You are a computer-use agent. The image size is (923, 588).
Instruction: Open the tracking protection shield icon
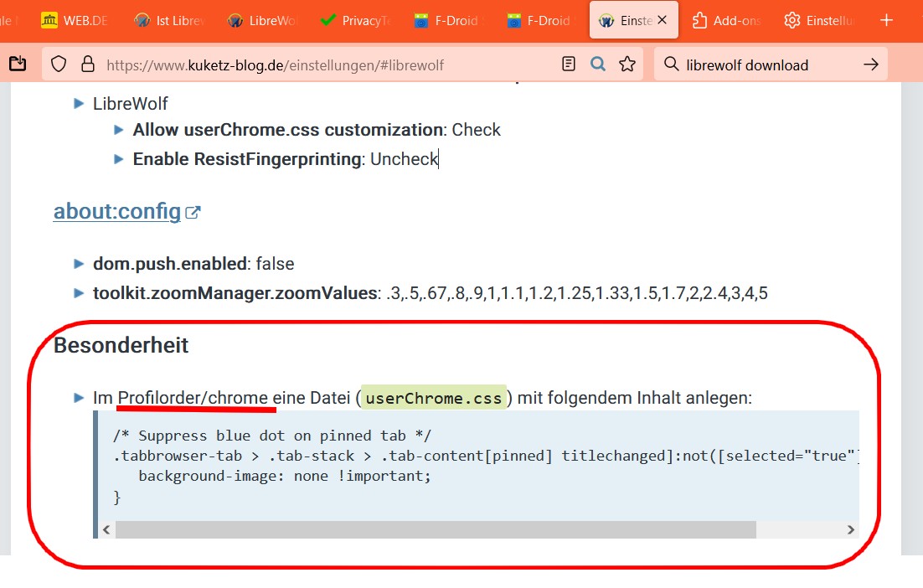(59, 64)
